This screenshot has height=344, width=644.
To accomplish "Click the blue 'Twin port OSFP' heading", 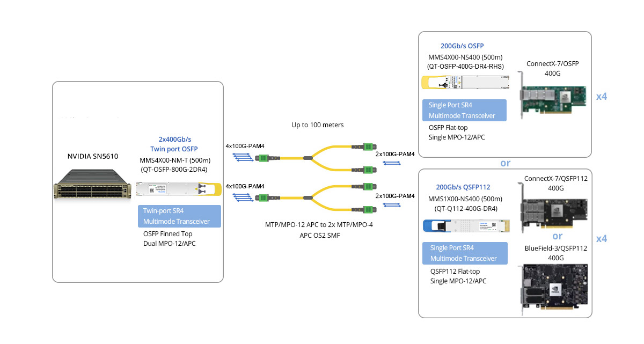I will pos(174,149).
